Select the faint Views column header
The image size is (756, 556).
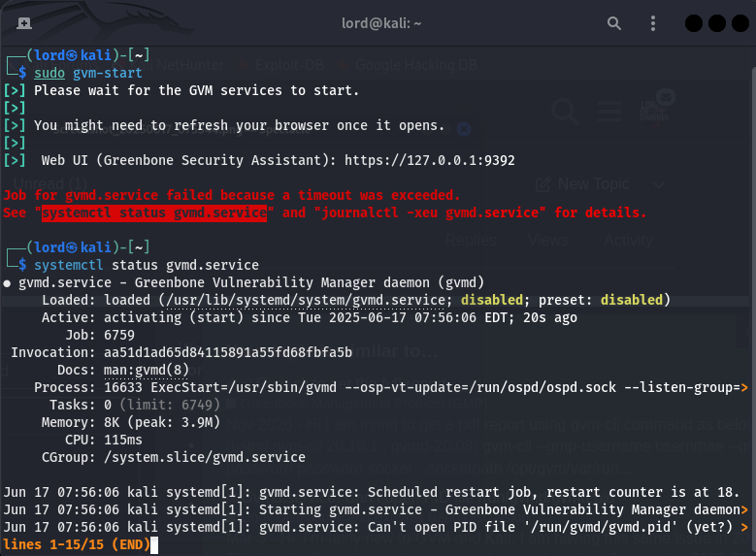[x=548, y=240]
